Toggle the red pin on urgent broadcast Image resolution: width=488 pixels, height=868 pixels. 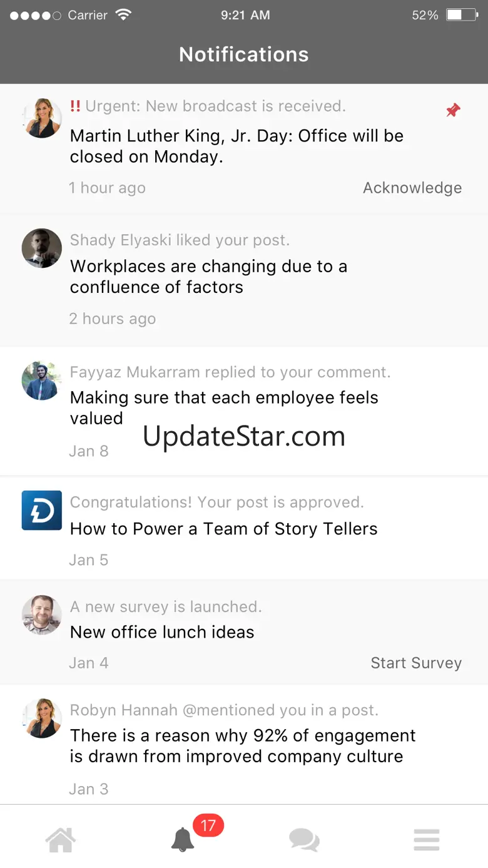pos(453,111)
